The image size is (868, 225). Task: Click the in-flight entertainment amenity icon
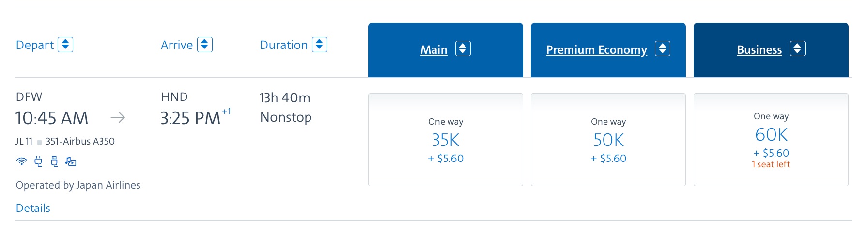pos(71,161)
